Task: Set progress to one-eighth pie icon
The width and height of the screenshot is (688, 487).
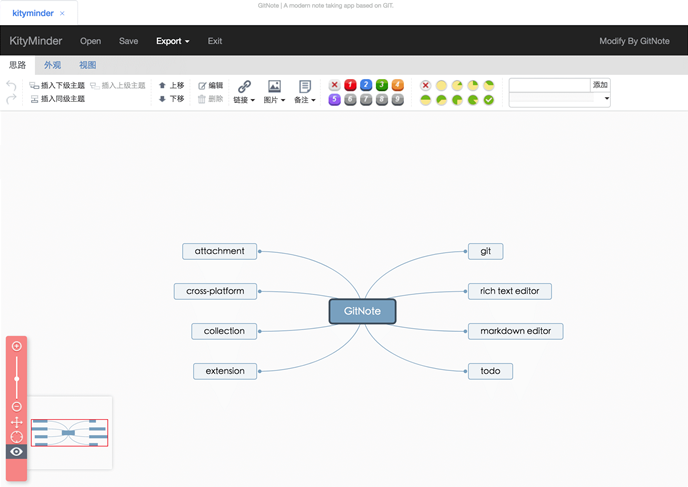Action: click(457, 86)
